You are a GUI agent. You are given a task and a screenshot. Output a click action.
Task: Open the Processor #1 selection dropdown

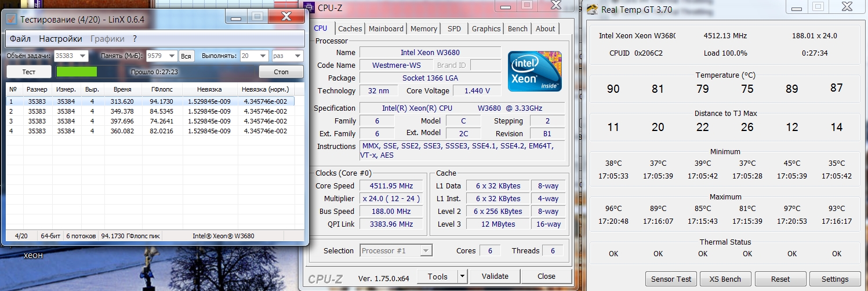(396, 251)
